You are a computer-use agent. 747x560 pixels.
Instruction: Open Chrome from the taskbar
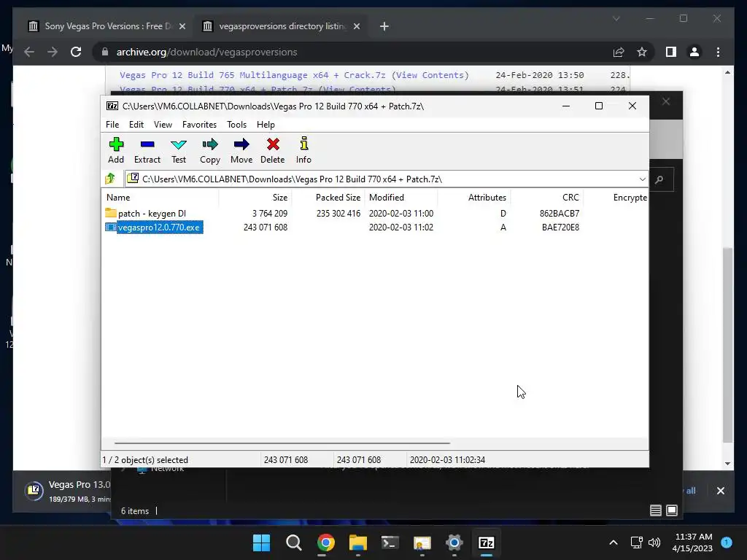pyautogui.click(x=326, y=542)
